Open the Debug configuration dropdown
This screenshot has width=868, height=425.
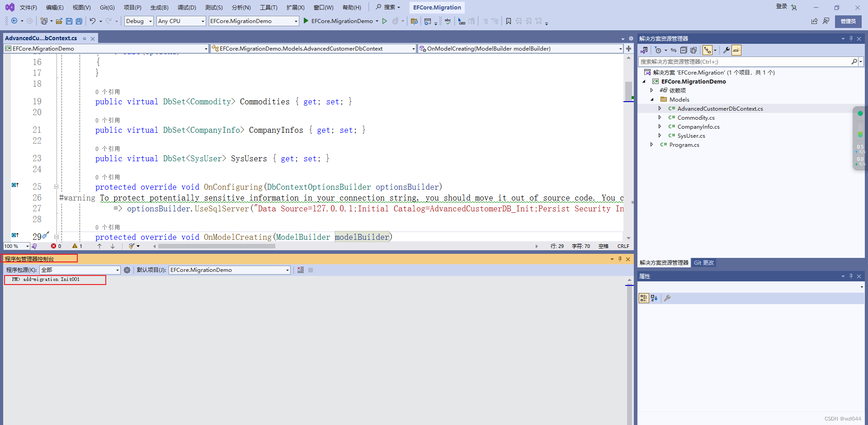pos(138,21)
